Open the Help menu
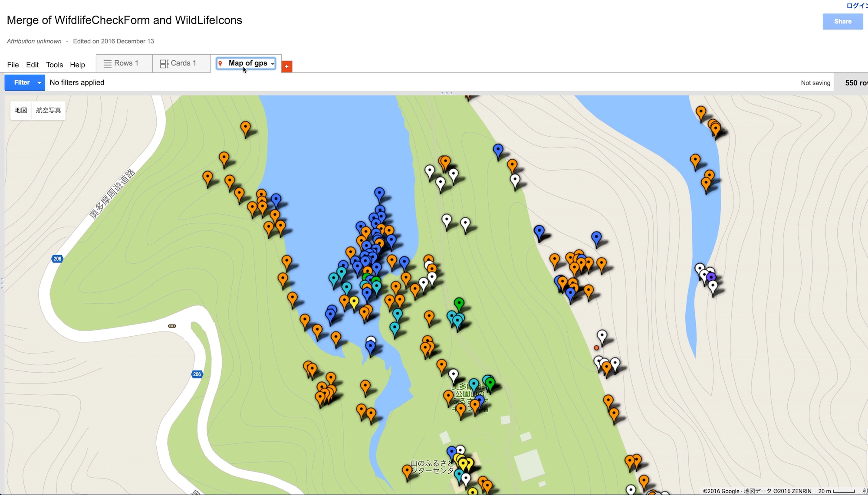This screenshot has height=495, width=868. click(x=77, y=65)
